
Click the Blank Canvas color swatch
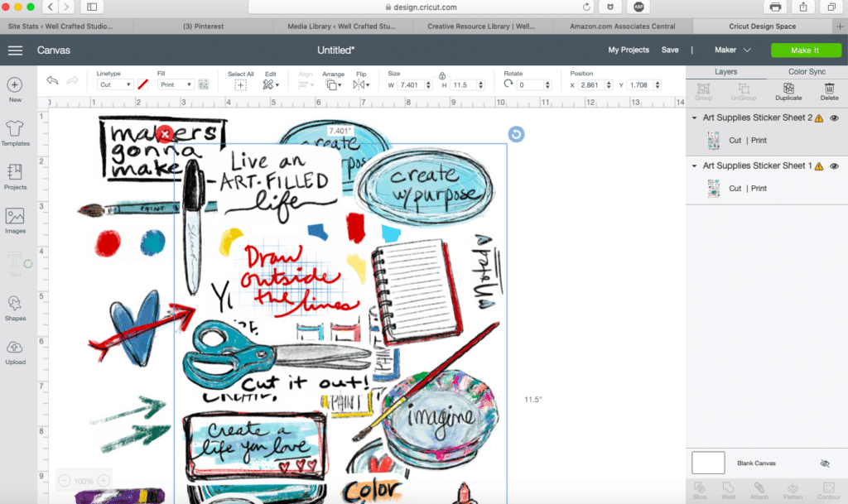(x=708, y=463)
